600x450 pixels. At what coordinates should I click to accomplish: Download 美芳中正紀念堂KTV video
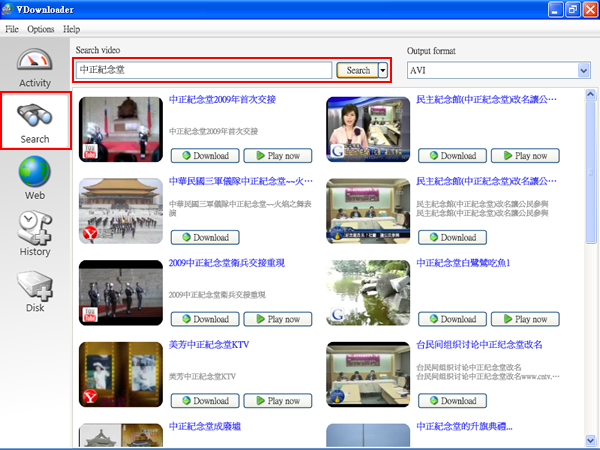coord(205,401)
